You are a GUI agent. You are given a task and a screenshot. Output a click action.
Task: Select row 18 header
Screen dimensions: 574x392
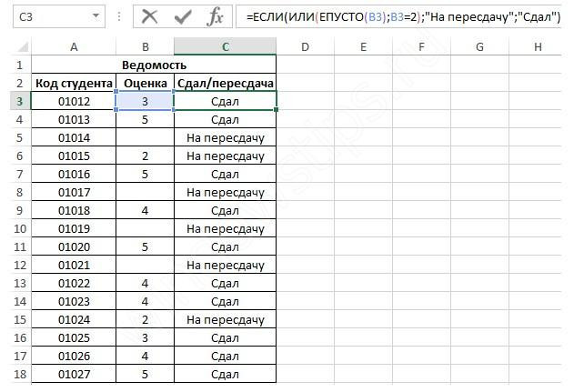click(x=20, y=374)
